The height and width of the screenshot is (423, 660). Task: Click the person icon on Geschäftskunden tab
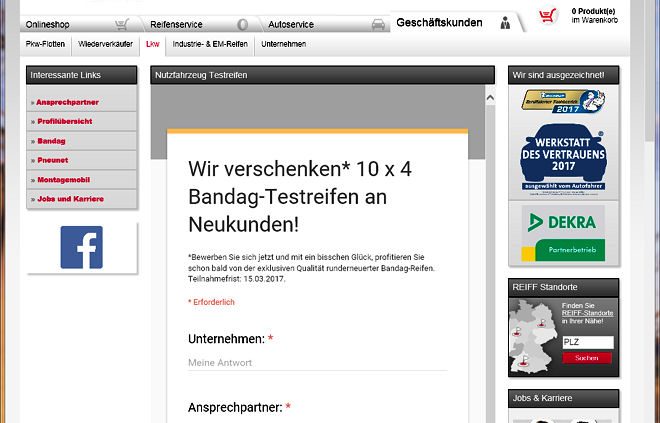click(x=505, y=23)
